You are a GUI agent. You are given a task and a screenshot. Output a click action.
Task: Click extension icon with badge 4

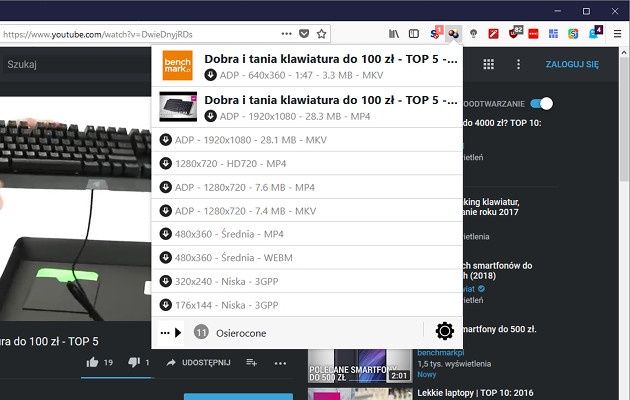point(596,33)
